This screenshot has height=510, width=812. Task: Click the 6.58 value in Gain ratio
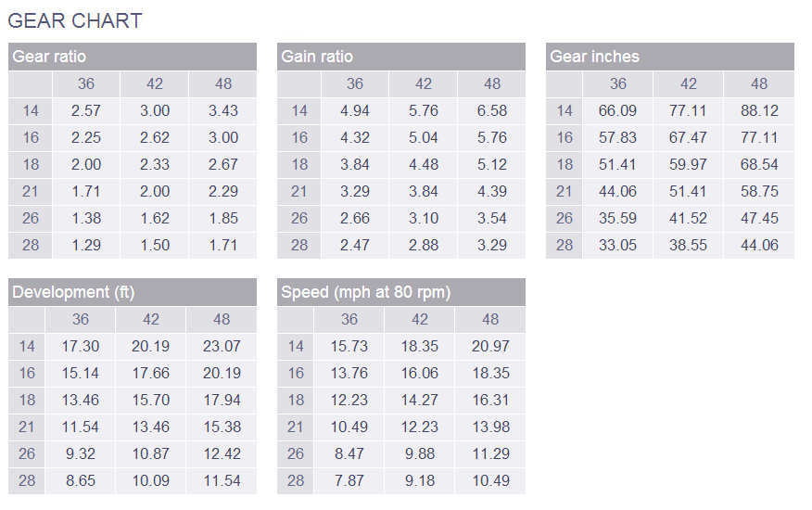click(492, 111)
